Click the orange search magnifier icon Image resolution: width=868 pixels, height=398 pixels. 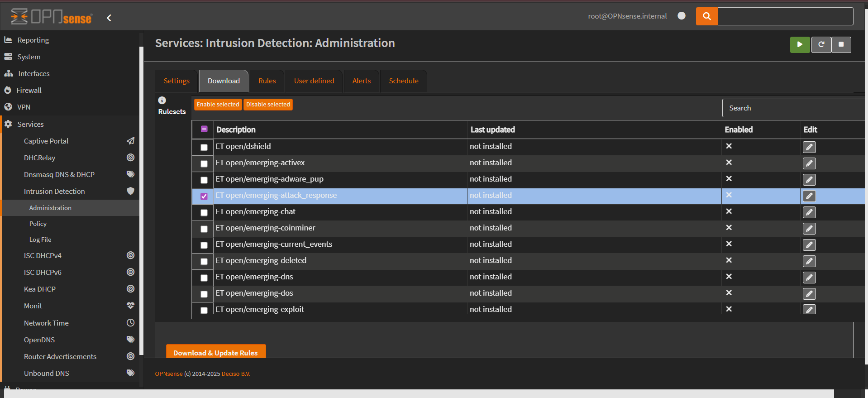pyautogui.click(x=706, y=16)
